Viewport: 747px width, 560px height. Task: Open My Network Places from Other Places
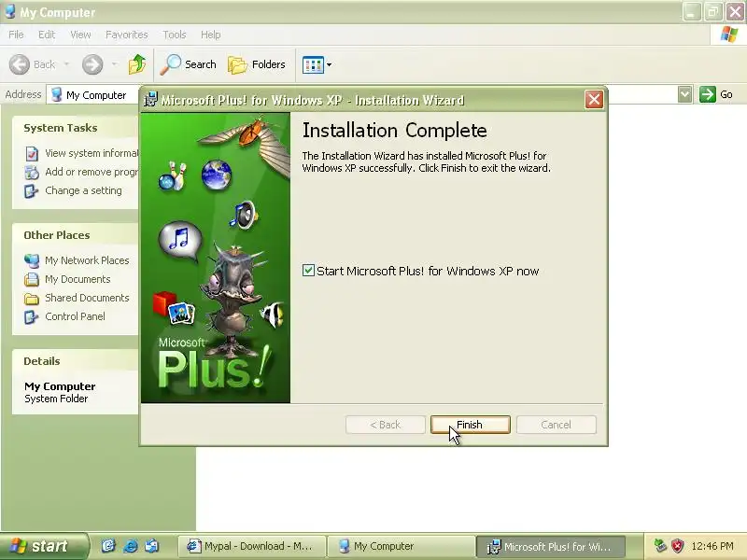(x=87, y=260)
